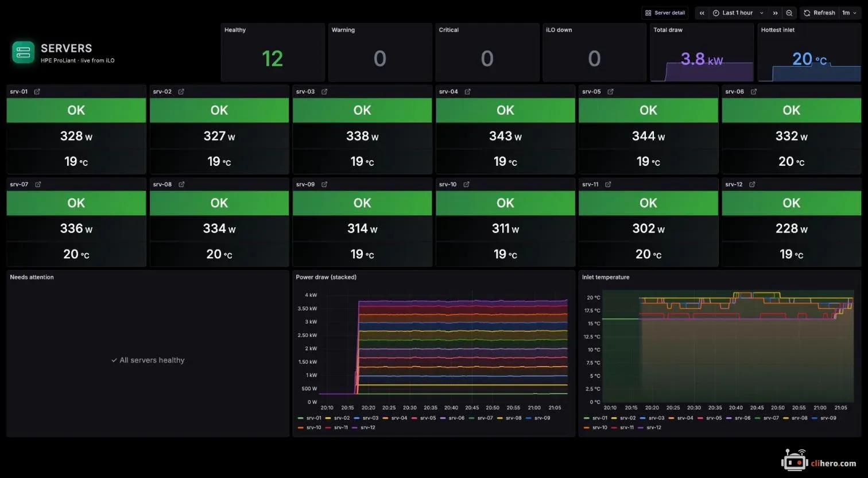The height and width of the screenshot is (478, 868).
Task: Open the Last 1 hour time picker
Action: point(738,13)
